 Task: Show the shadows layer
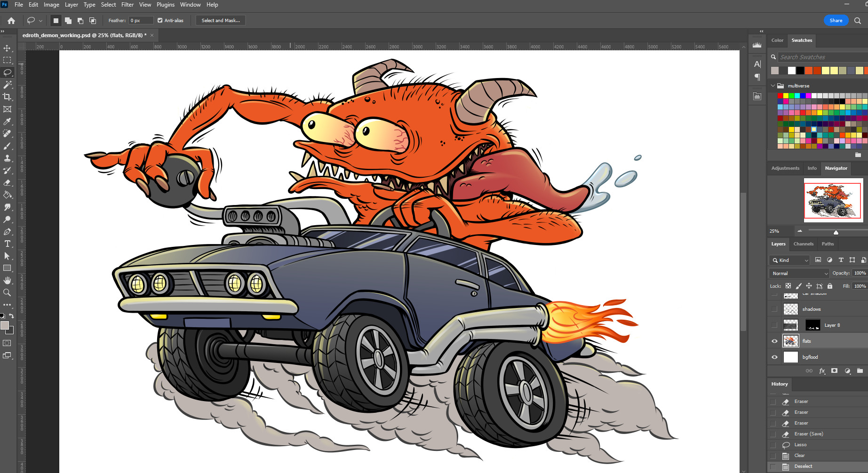(774, 309)
